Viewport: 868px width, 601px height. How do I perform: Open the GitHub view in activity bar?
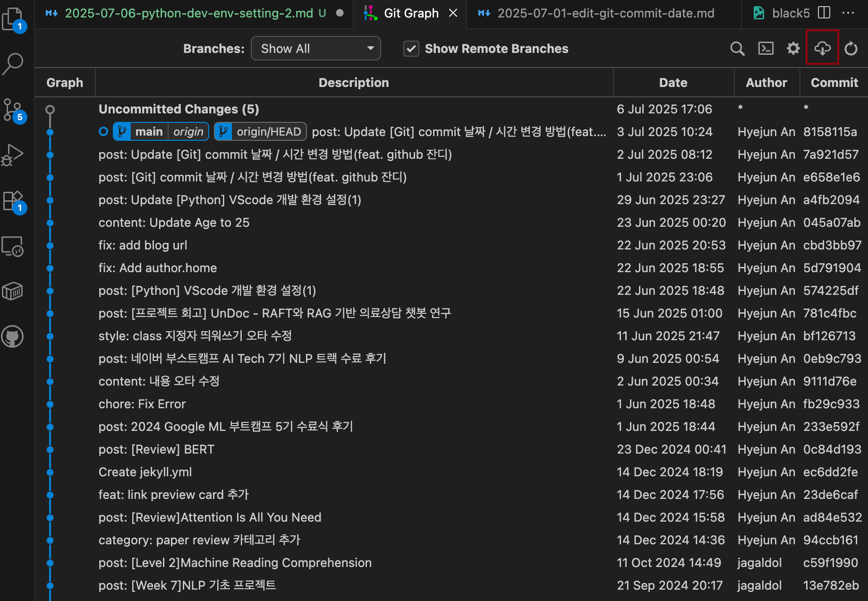click(13, 336)
